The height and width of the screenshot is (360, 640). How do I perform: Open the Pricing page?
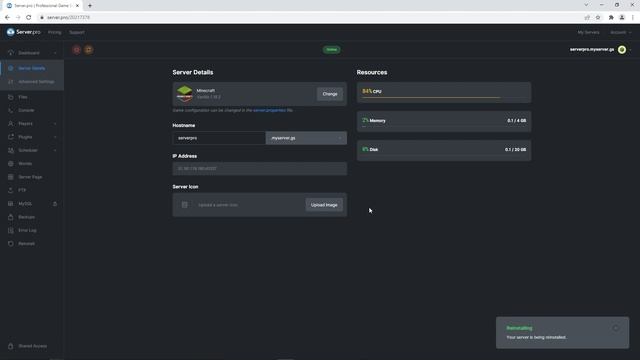[x=54, y=32]
